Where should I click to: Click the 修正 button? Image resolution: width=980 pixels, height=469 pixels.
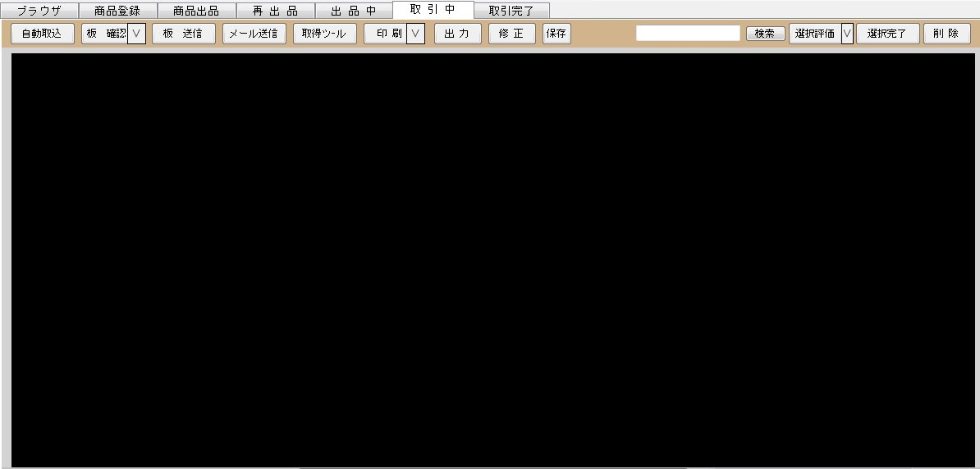512,34
